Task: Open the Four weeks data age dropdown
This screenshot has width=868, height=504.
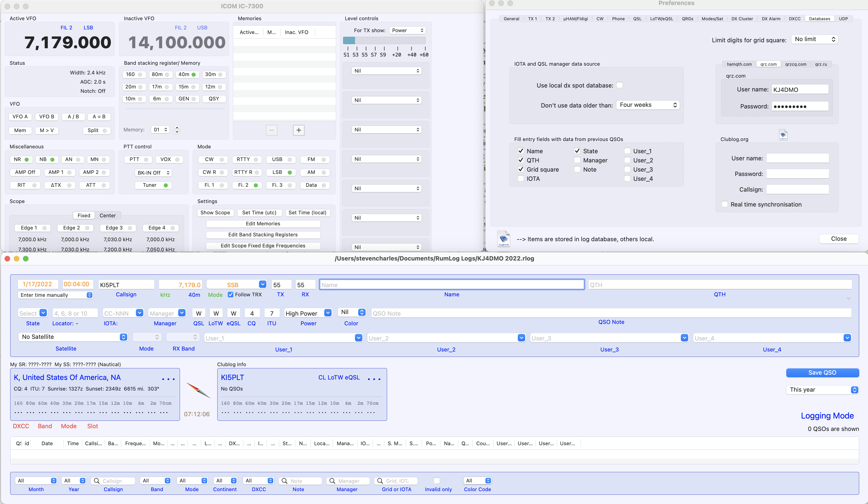Action: click(648, 105)
